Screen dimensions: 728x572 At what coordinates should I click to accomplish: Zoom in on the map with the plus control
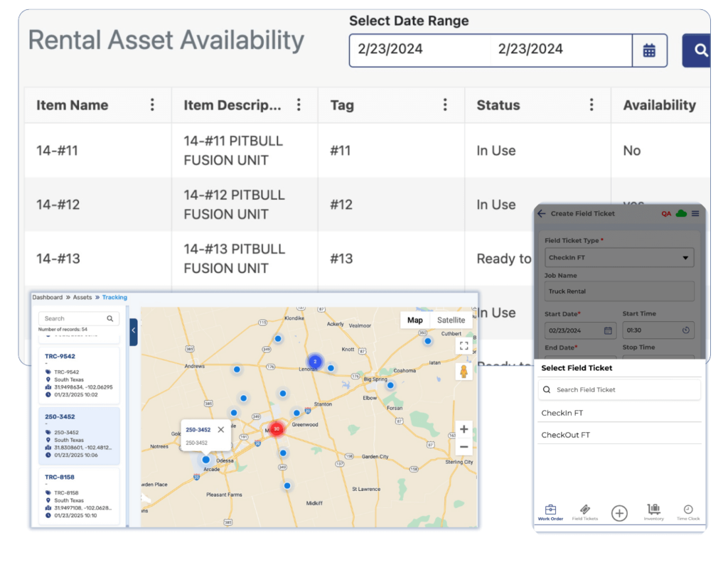pyautogui.click(x=464, y=429)
